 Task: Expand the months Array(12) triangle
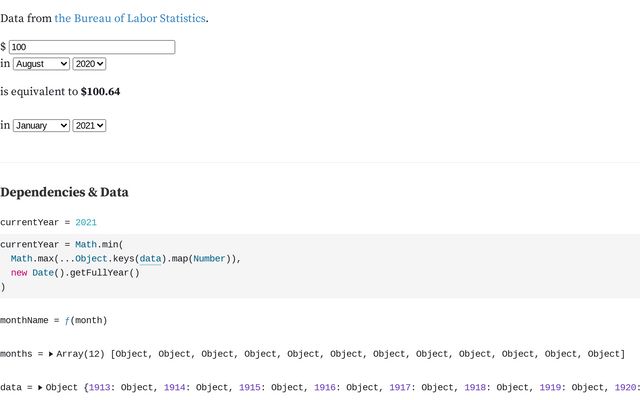(x=51, y=354)
